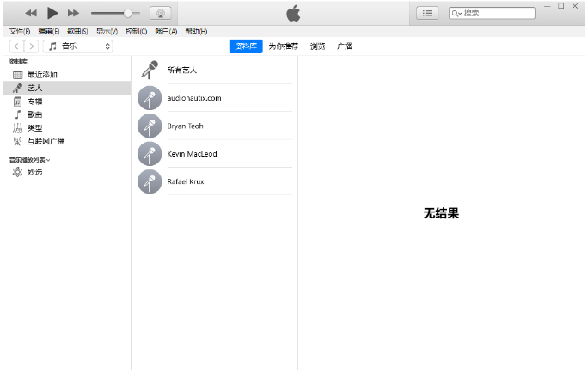Collapse the 音乐播放列表 section chevron

click(x=48, y=160)
